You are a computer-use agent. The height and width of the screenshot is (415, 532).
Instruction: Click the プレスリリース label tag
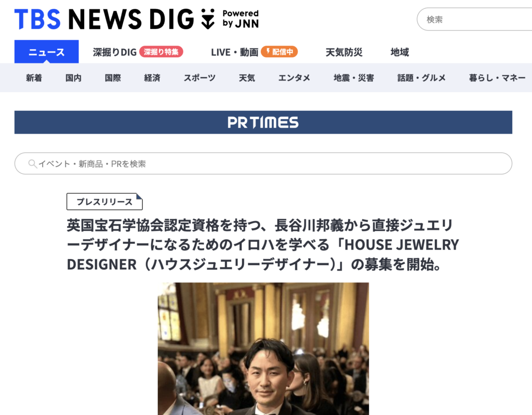coord(104,202)
